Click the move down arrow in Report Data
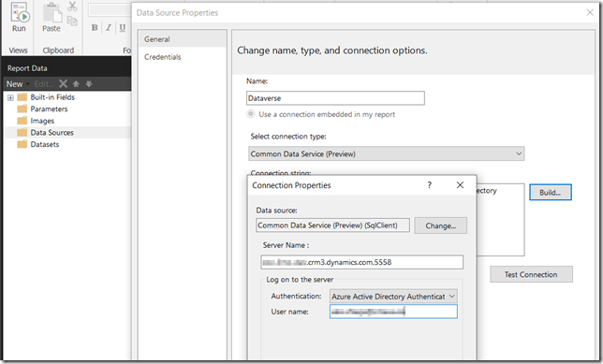 (x=89, y=83)
